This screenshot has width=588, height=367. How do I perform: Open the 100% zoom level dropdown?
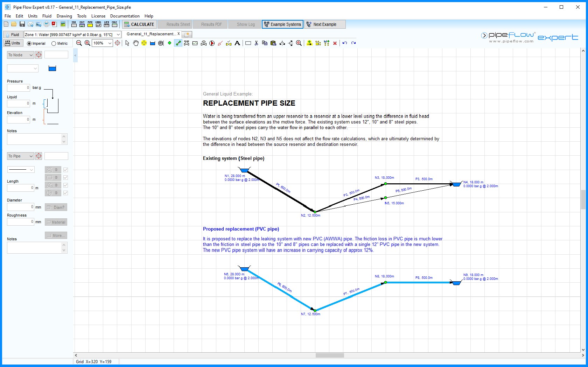102,43
